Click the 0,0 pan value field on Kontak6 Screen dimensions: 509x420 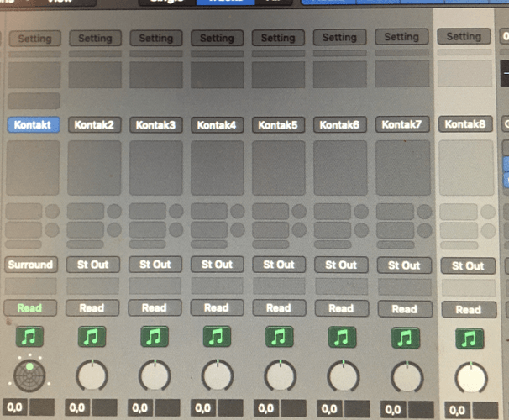pyautogui.click(x=329, y=408)
